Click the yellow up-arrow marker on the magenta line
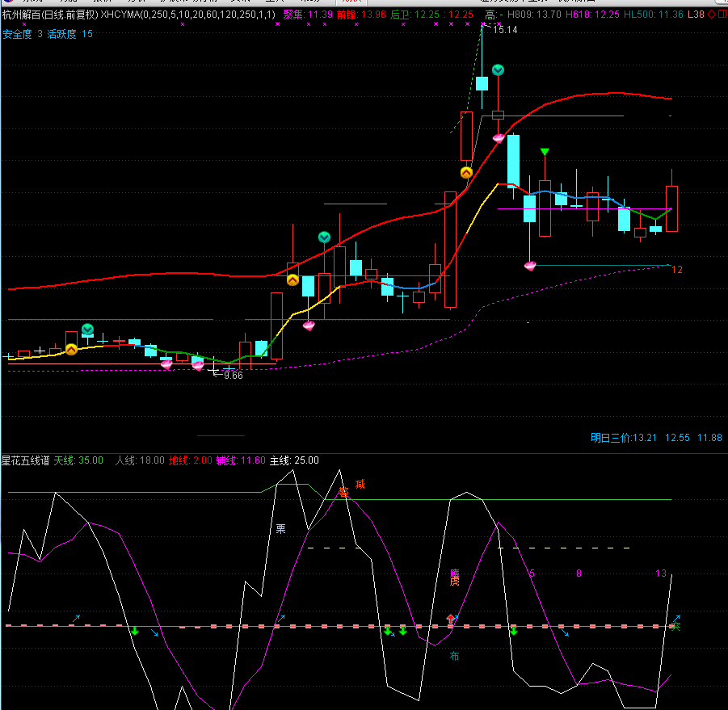 [292, 280]
